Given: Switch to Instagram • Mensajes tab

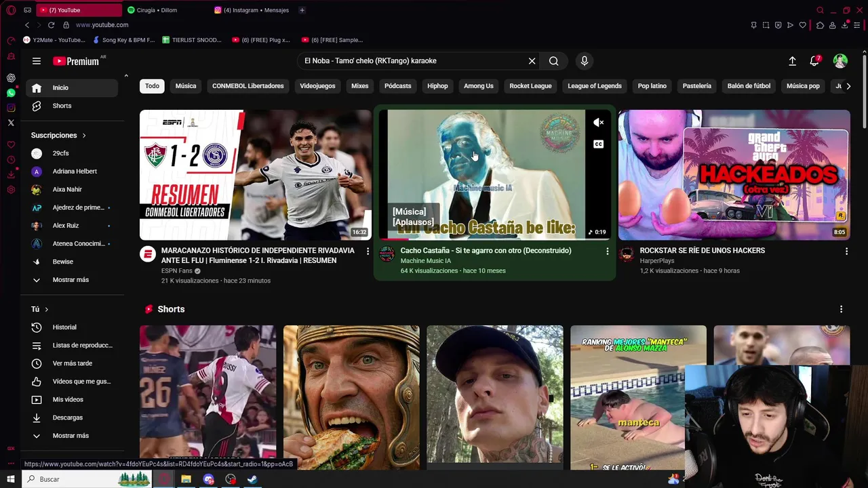Looking at the screenshot, I should click(x=251, y=10).
